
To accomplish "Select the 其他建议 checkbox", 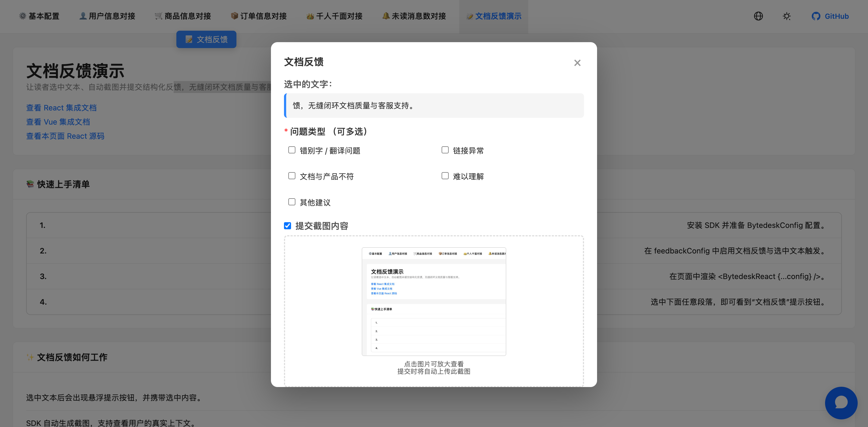I will pyautogui.click(x=292, y=202).
